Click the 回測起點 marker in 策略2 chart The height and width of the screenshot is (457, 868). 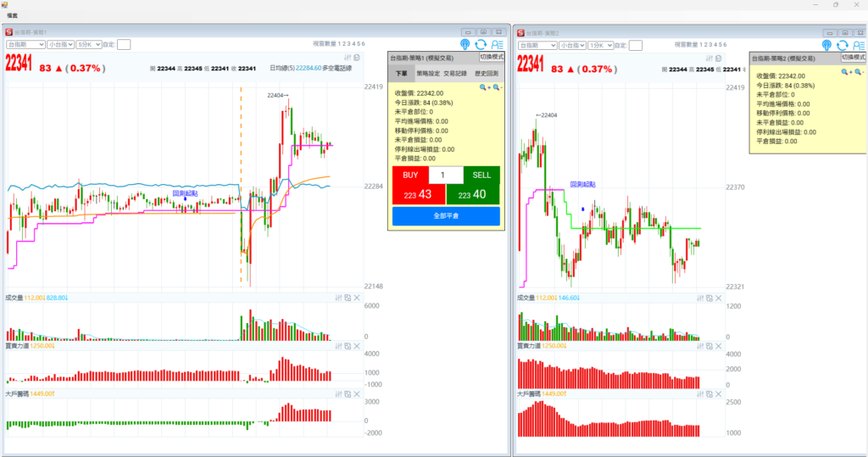583,185
